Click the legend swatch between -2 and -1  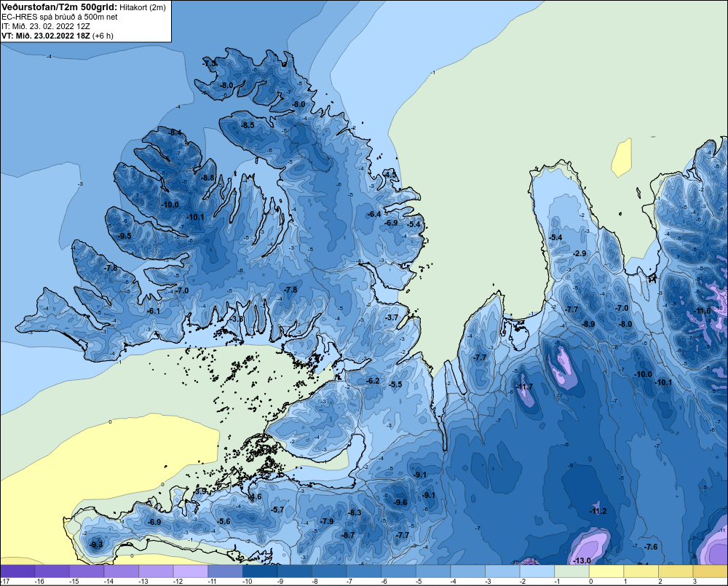click(537, 571)
